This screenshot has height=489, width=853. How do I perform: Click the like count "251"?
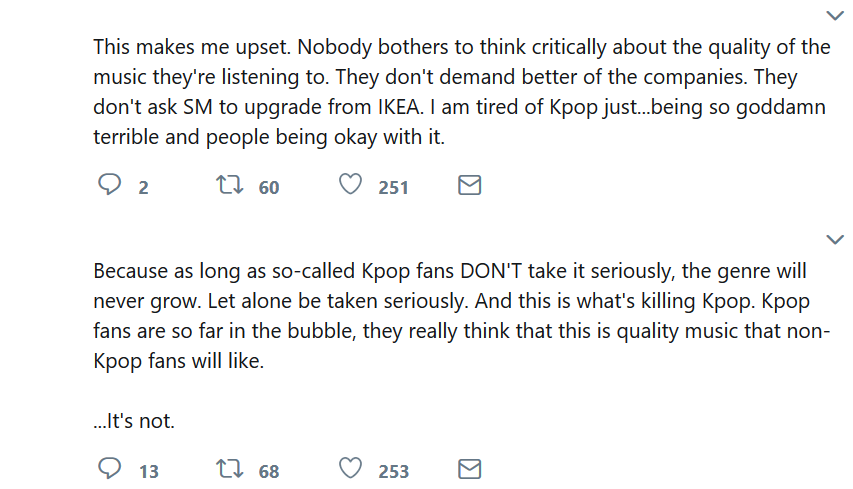coord(393,187)
